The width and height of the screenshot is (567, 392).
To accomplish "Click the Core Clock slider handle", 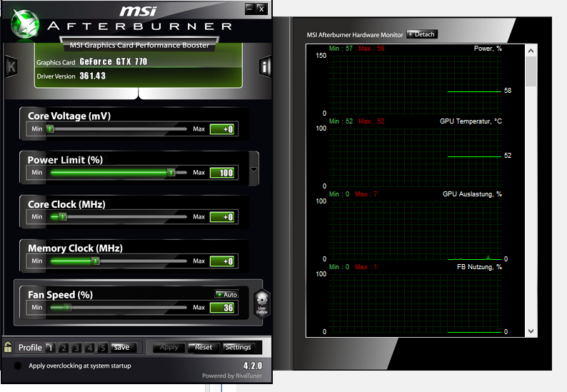I will click(63, 216).
